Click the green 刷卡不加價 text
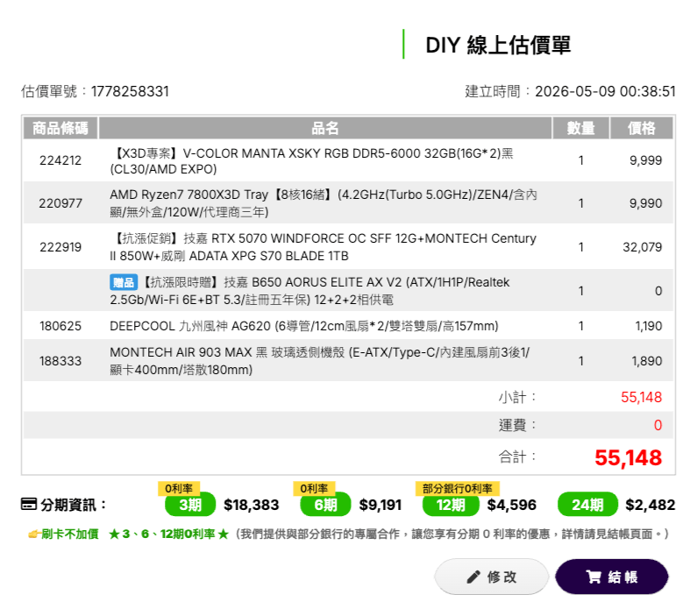This screenshot has width=697, height=616. (70, 534)
